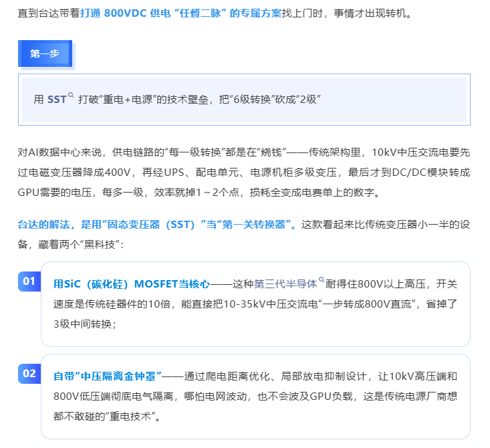Open the 第三代半导体 keyword link
Viewport: 490px width, 448px height.
285,284
